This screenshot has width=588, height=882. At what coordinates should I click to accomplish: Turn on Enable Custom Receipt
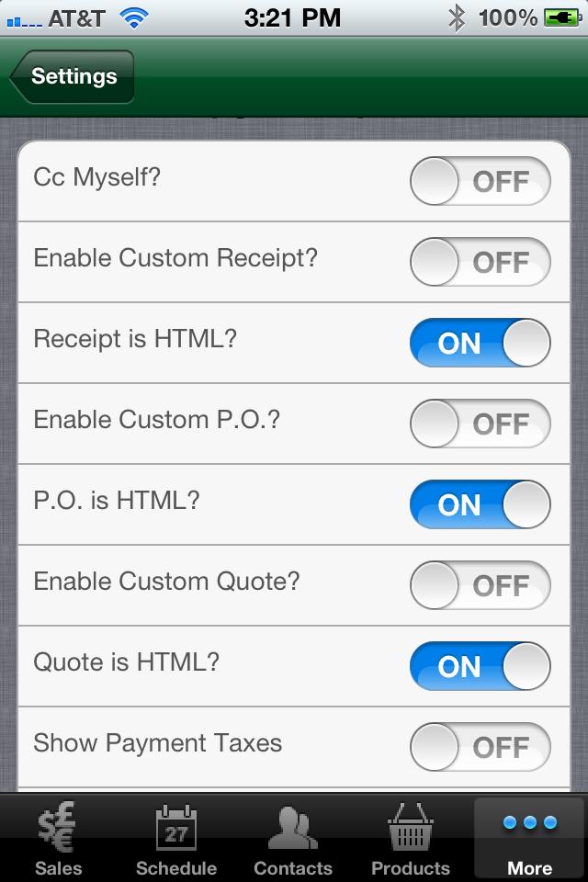coord(480,262)
